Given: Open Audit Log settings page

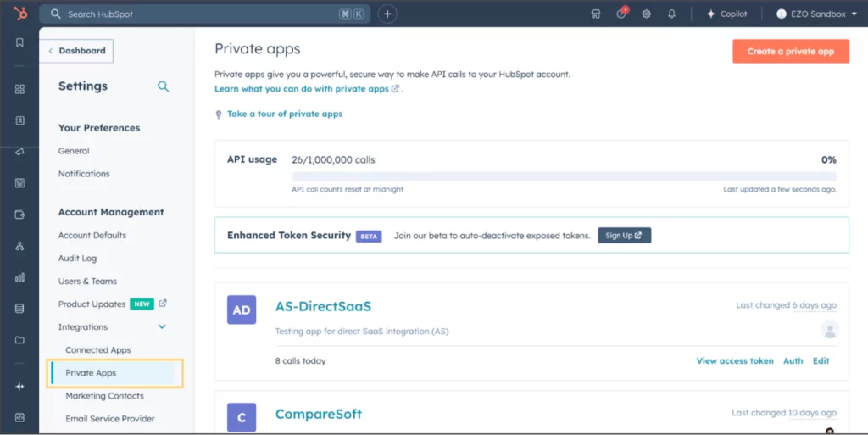Looking at the screenshot, I should click(x=77, y=259).
